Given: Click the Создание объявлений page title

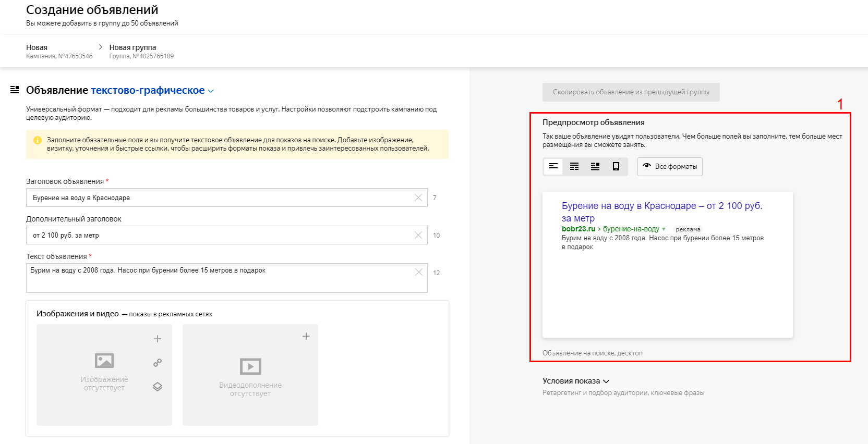Looking at the screenshot, I should (92, 10).
